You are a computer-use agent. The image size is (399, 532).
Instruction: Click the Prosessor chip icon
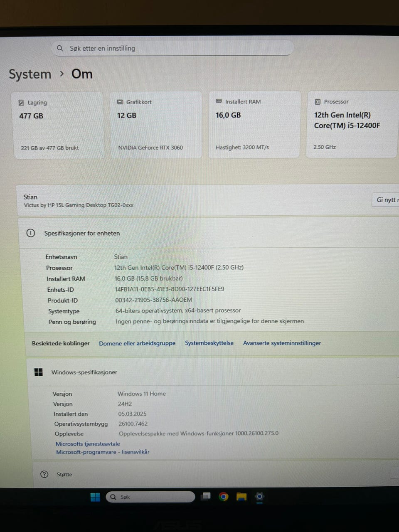point(318,101)
